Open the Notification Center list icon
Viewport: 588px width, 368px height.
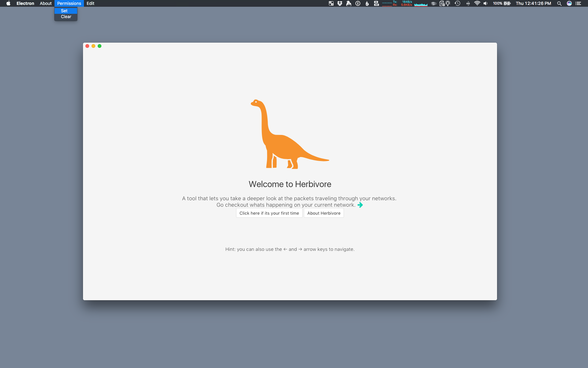point(578,3)
